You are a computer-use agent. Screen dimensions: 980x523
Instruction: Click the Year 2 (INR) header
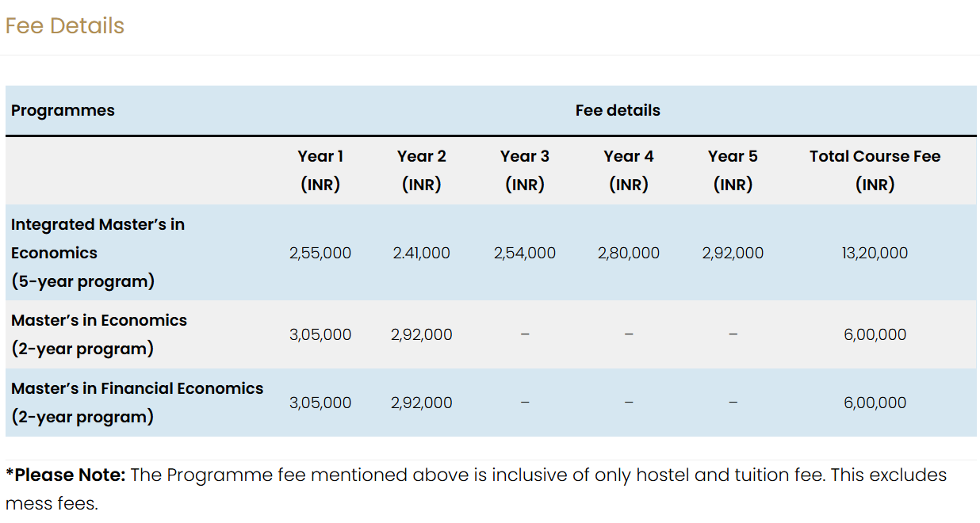(421, 170)
